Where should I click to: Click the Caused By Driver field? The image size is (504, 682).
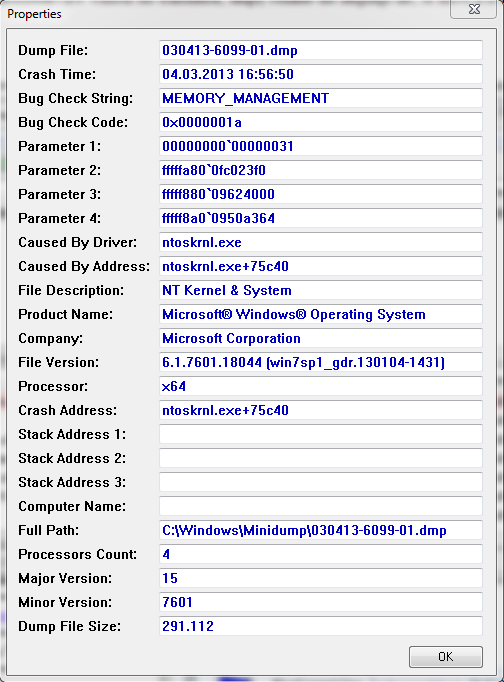321,242
